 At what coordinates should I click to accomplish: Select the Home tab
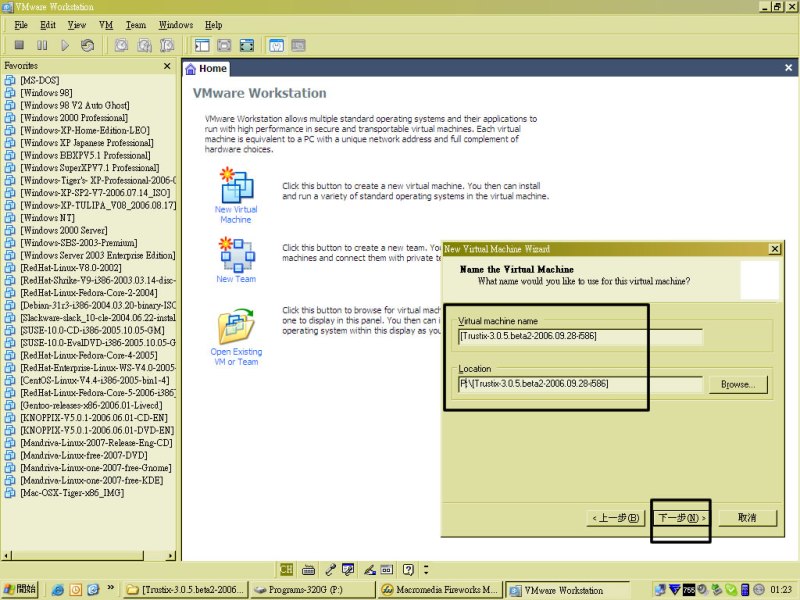tap(206, 68)
